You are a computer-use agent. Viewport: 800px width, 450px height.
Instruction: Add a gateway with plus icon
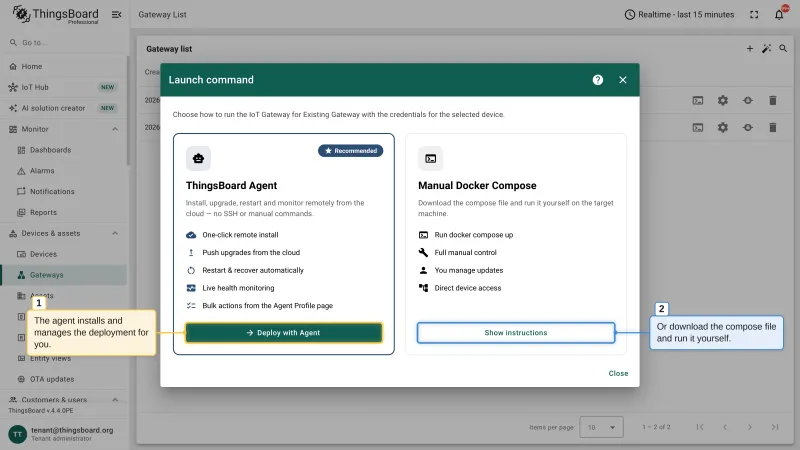coord(749,48)
